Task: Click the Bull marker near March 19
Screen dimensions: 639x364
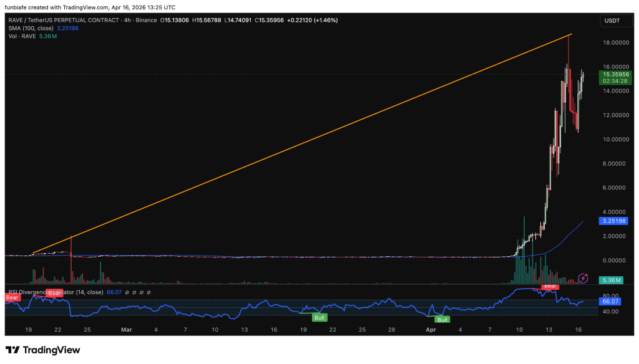Action: [x=319, y=317]
